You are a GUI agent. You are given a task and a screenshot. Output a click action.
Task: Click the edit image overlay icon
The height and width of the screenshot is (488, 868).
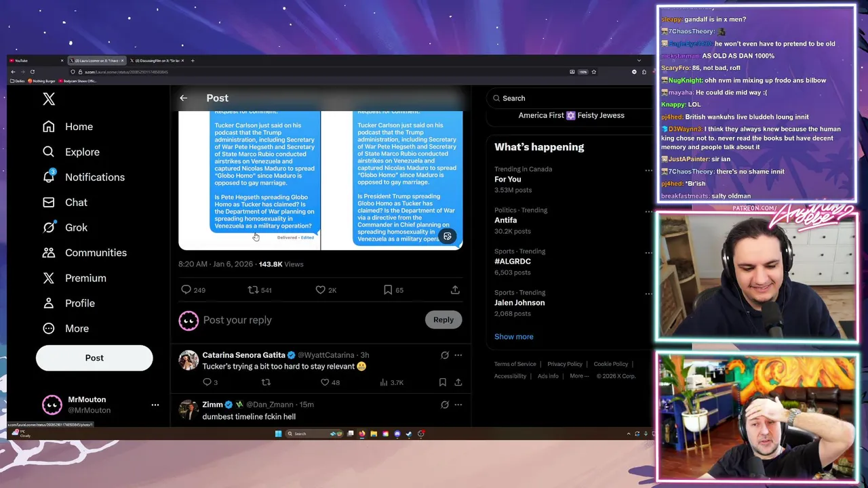[x=447, y=237]
